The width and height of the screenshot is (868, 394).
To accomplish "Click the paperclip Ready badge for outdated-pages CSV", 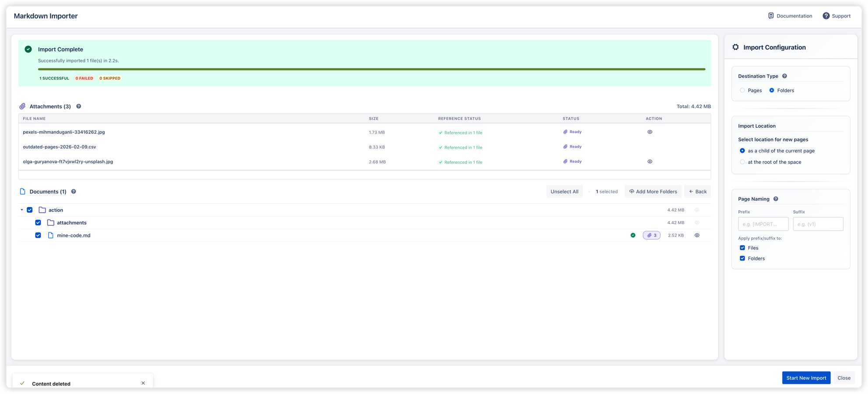I will click(572, 147).
